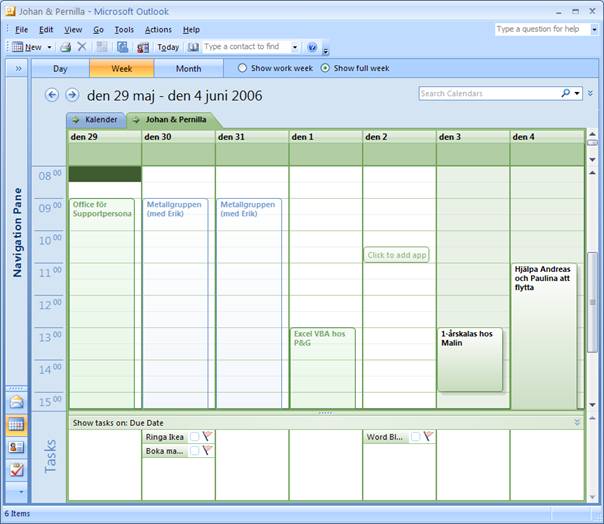
Task: Select Metallgruppen appointment on den 30
Action: [x=175, y=303]
